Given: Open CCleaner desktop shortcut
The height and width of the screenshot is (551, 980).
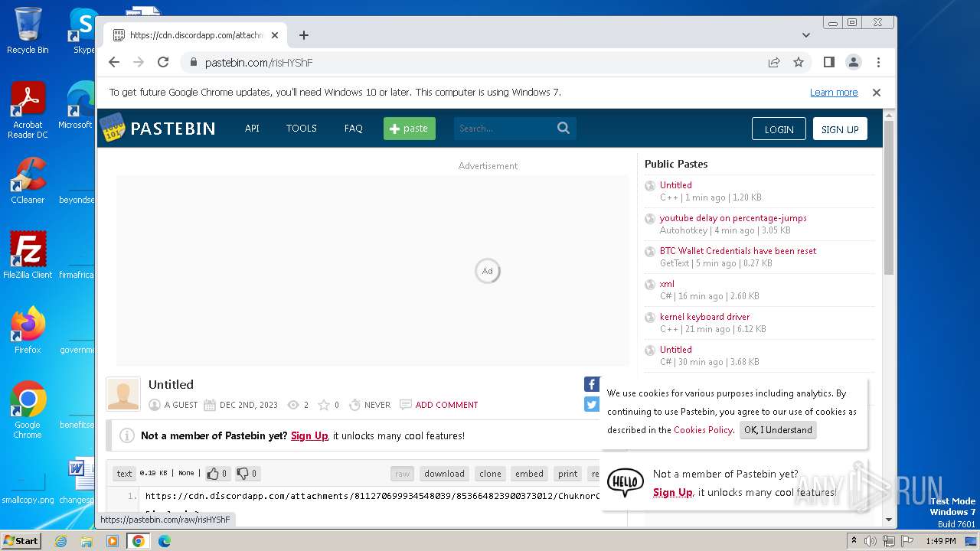Looking at the screenshot, I should coord(28,181).
